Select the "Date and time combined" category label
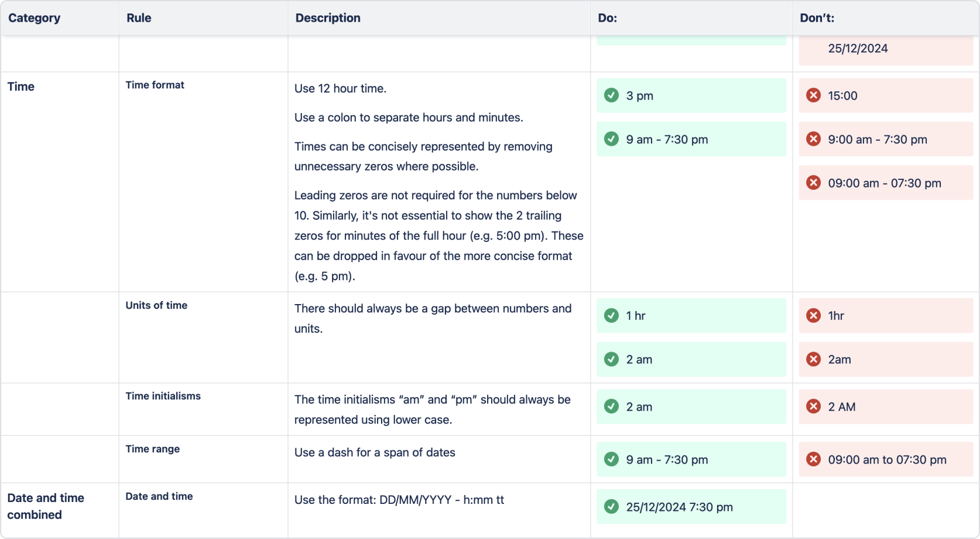This screenshot has width=980, height=539. 46,506
